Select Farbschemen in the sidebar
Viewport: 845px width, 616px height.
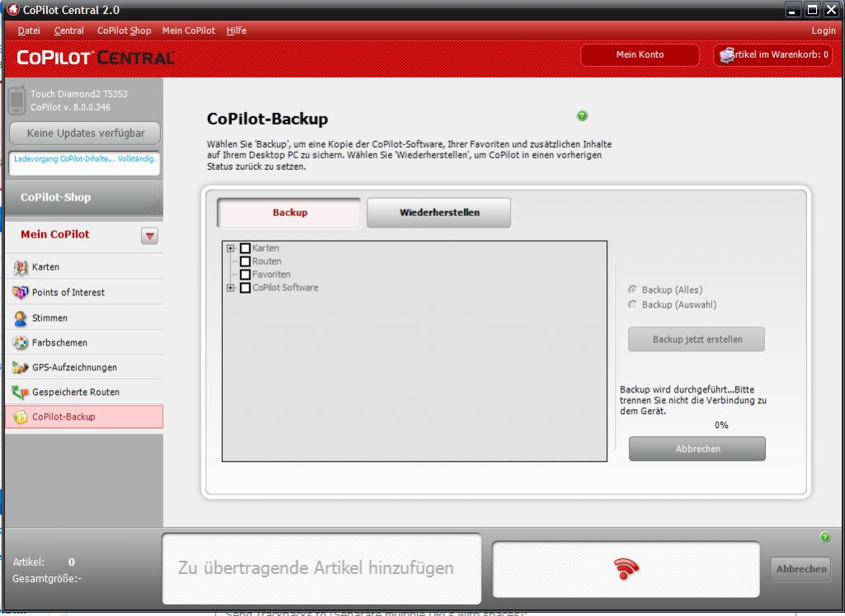pyautogui.click(x=84, y=342)
